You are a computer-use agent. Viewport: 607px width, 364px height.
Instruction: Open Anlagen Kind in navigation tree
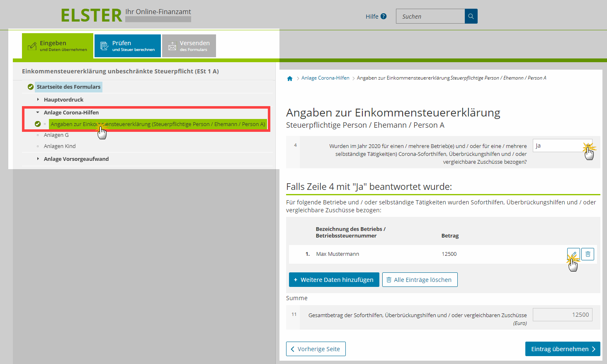[60, 146]
